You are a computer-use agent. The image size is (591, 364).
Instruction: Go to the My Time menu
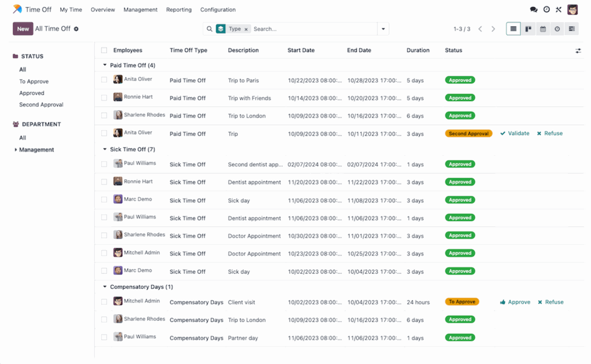click(x=71, y=9)
